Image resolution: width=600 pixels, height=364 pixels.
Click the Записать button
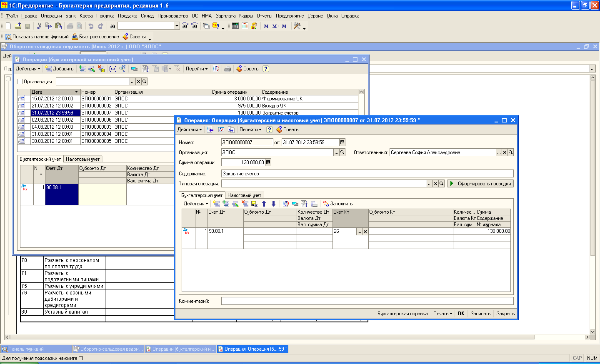pos(480,314)
